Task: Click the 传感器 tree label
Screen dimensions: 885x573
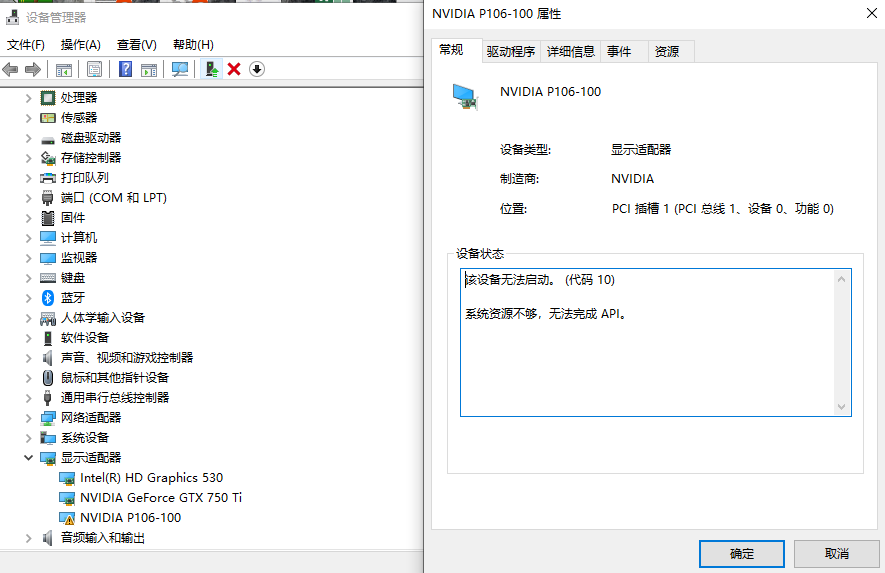Action: pos(79,118)
